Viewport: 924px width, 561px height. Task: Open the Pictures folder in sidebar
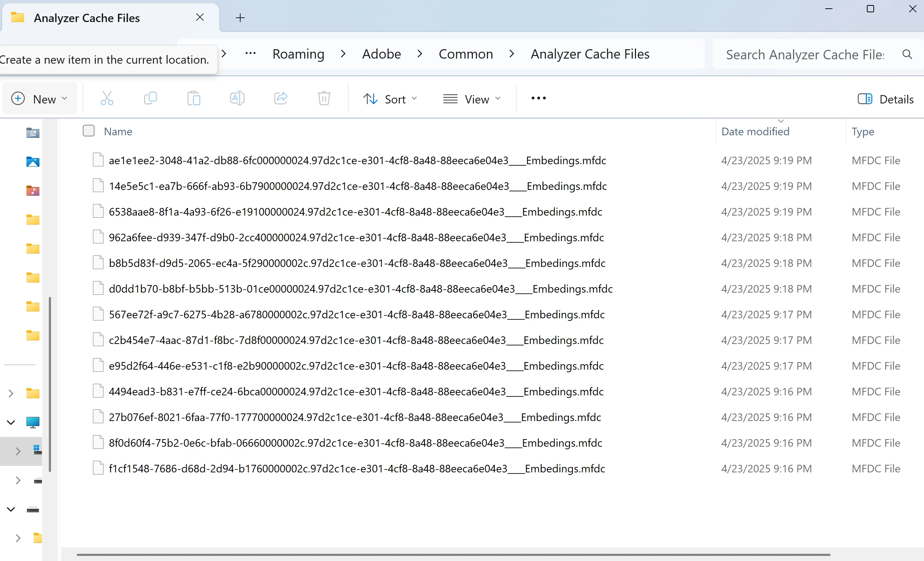click(x=33, y=162)
